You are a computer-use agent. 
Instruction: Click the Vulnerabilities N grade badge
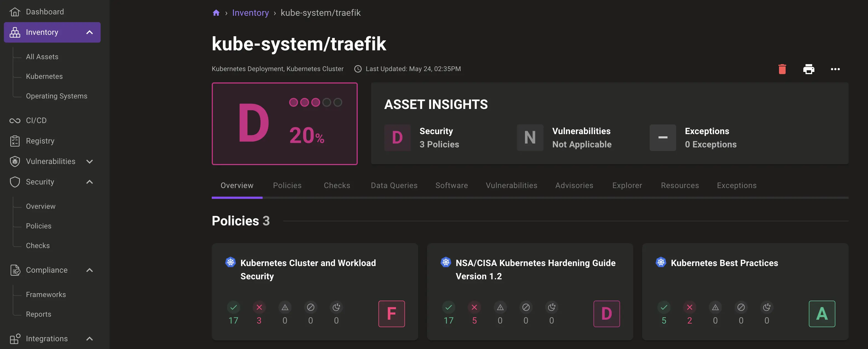click(x=530, y=137)
